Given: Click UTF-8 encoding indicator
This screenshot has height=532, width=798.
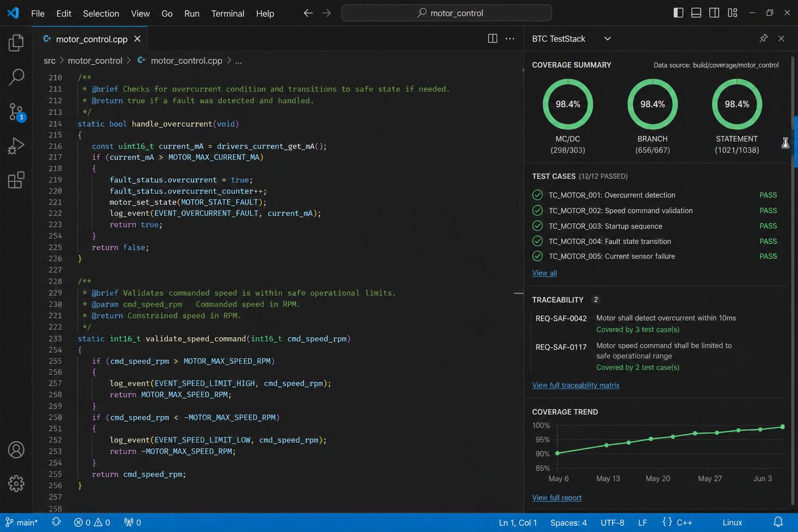Looking at the screenshot, I should point(613,523).
